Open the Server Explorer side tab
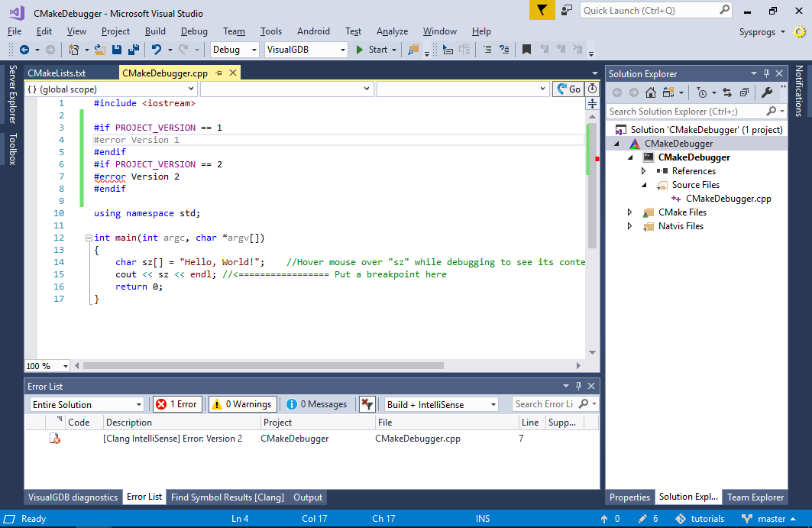This screenshot has width=812, height=528. [13, 94]
